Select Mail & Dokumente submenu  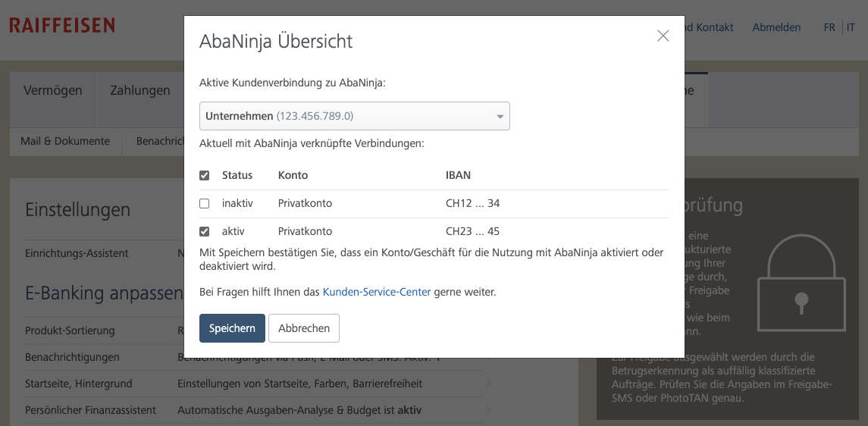65,141
